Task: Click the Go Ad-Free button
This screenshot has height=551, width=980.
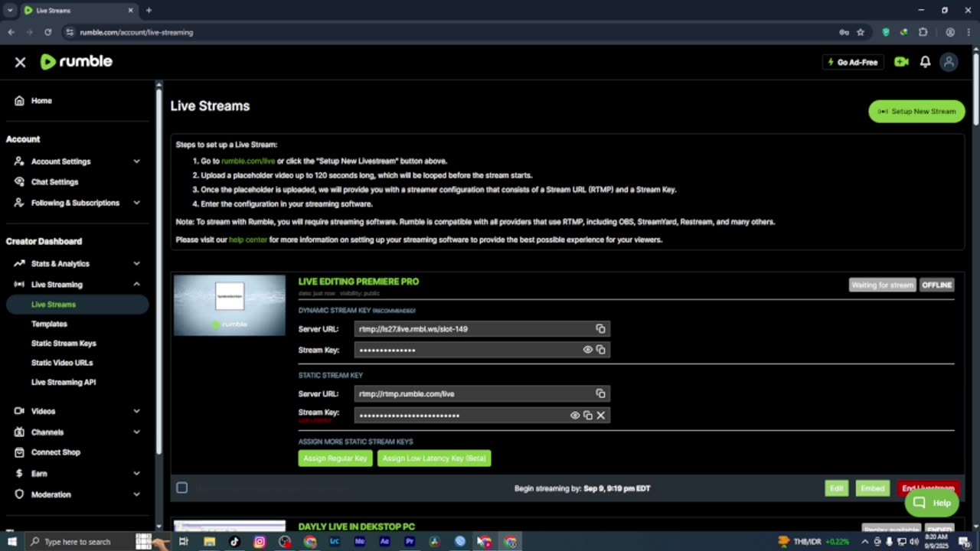Action: pos(852,62)
